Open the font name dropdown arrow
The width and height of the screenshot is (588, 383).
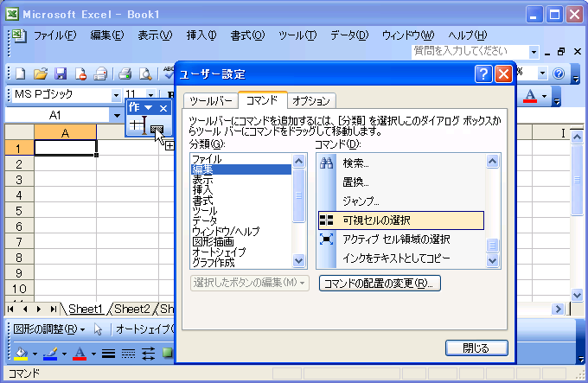click(x=116, y=95)
